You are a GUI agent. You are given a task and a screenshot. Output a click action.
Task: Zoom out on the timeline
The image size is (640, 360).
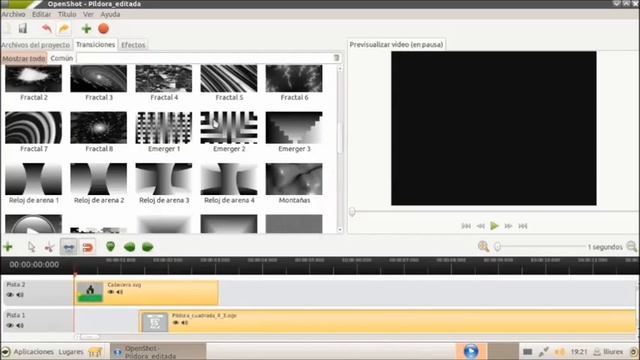click(631, 247)
